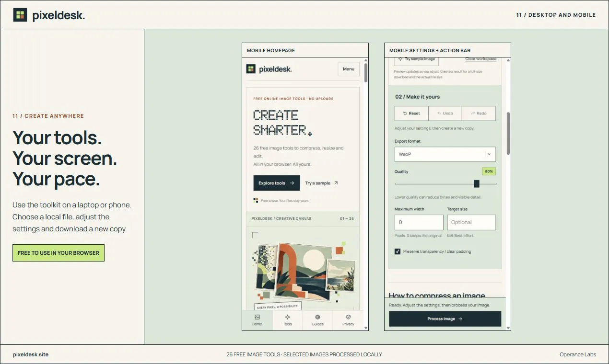The width and height of the screenshot is (609, 364).
Task: Toggle the Preserve transparency checkbox
Action: point(398,251)
